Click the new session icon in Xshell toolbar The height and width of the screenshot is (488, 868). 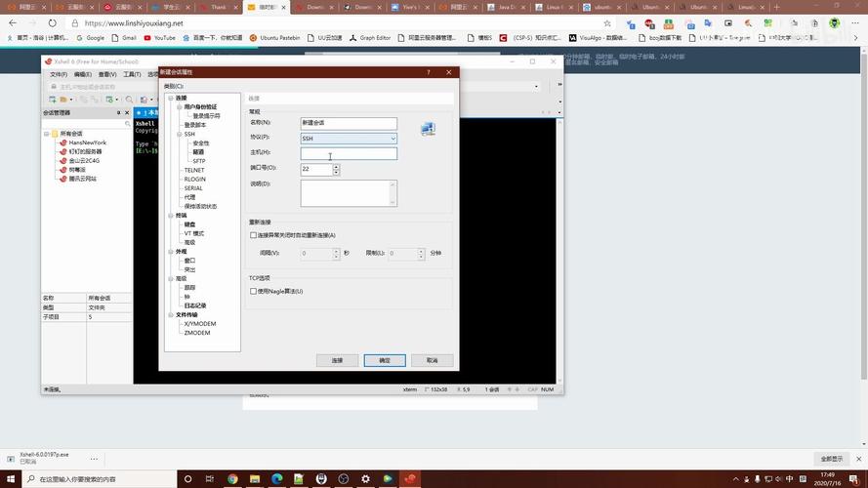coord(52,100)
